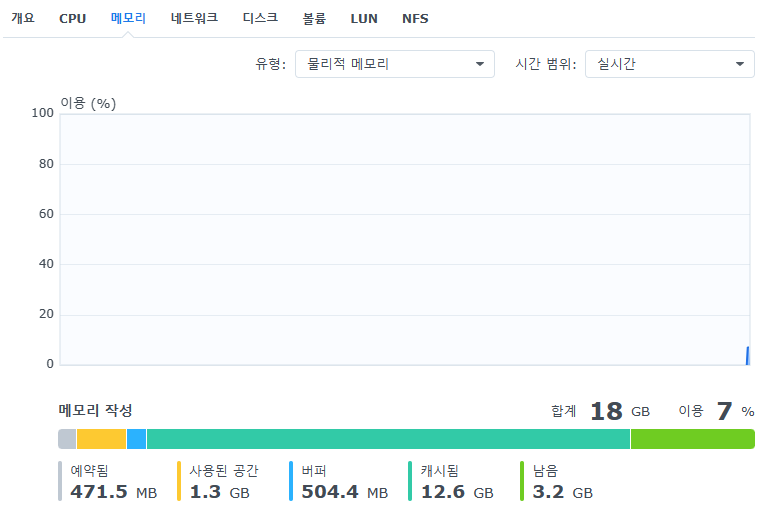Click the 471.5 MB value
Screen dimensions: 758x510
click(x=114, y=492)
